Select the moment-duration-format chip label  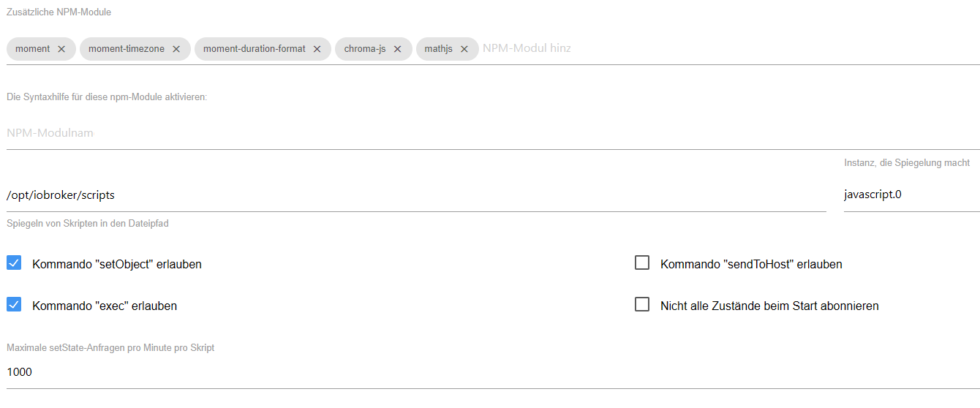click(255, 49)
